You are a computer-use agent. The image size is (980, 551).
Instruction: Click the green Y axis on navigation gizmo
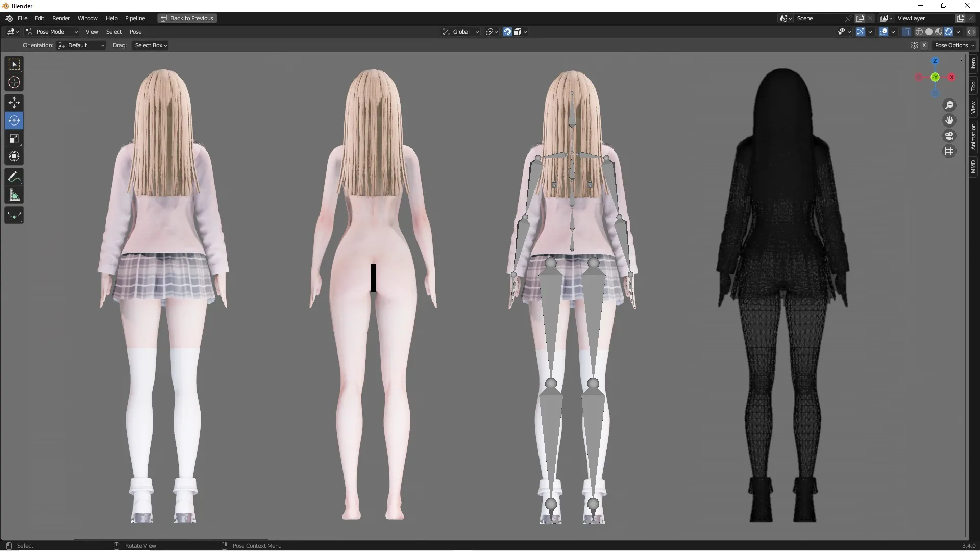935,78
